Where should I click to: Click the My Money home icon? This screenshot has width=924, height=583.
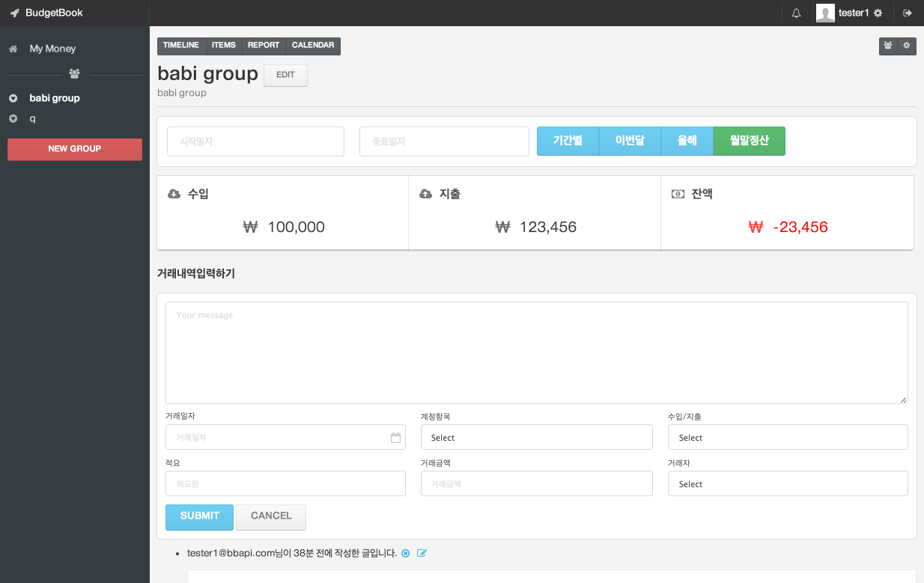(x=13, y=49)
